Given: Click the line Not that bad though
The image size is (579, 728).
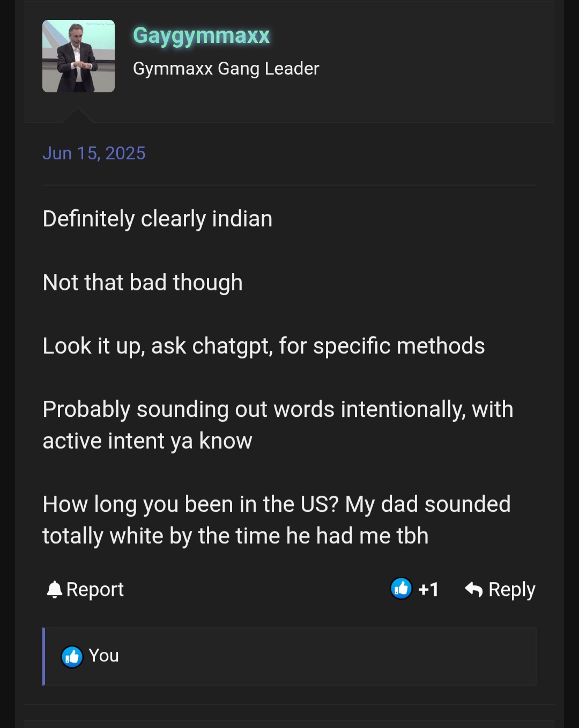Looking at the screenshot, I should 143,283.
